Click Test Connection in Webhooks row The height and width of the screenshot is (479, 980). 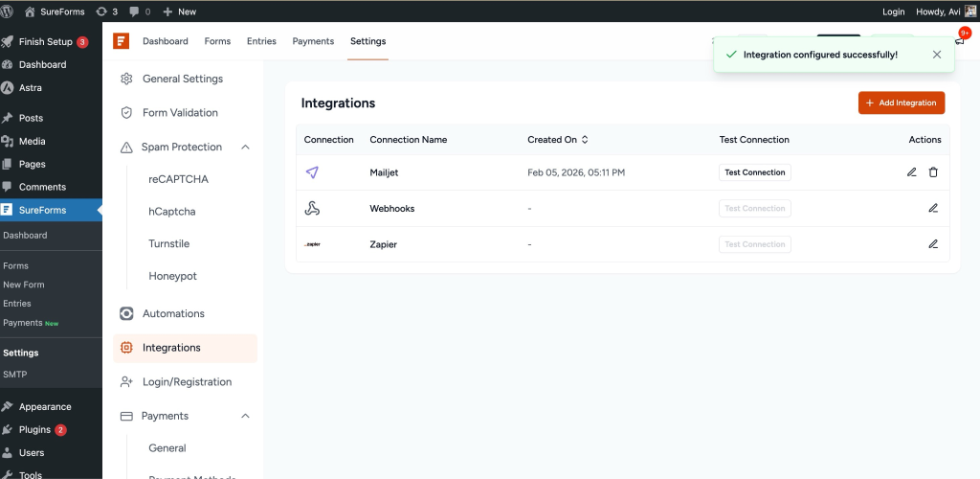[754, 208]
